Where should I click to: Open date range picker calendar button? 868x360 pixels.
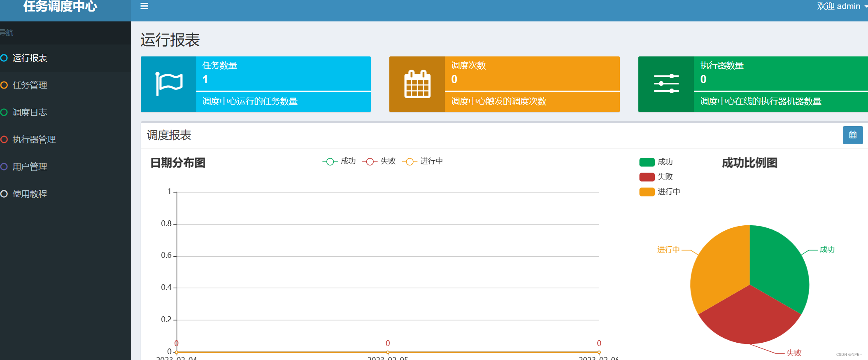pos(853,135)
